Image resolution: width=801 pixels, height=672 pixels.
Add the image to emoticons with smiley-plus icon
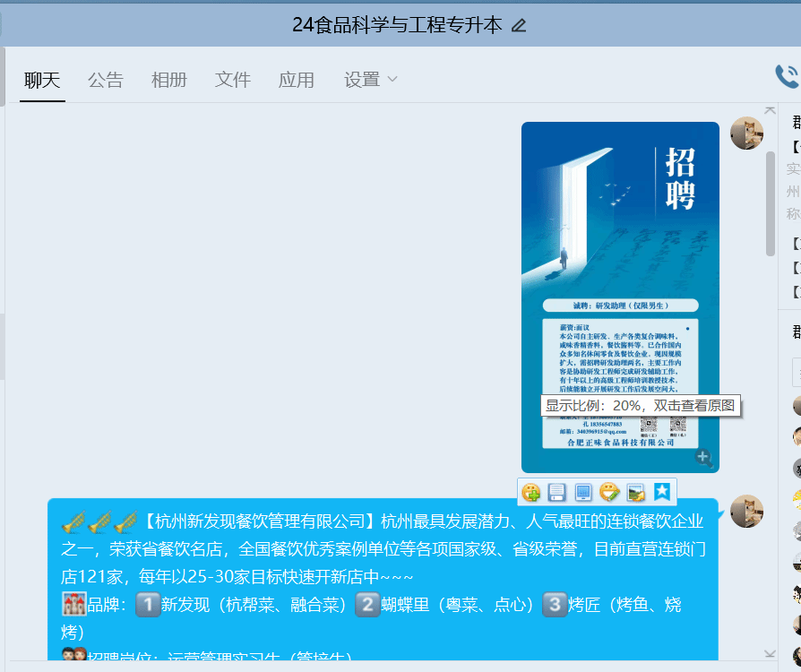[530, 492]
